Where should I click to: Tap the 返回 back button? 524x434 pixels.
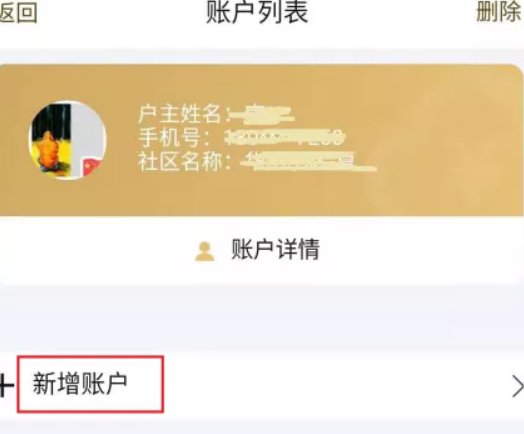pos(18,13)
